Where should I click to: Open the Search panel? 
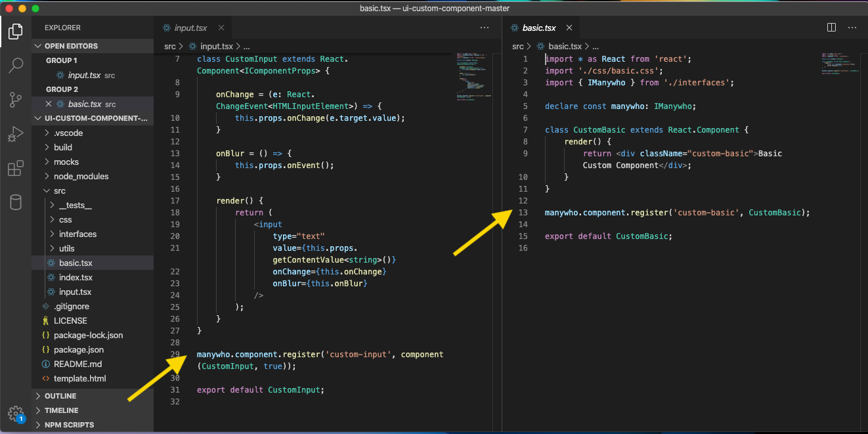(x=16, y=65)
